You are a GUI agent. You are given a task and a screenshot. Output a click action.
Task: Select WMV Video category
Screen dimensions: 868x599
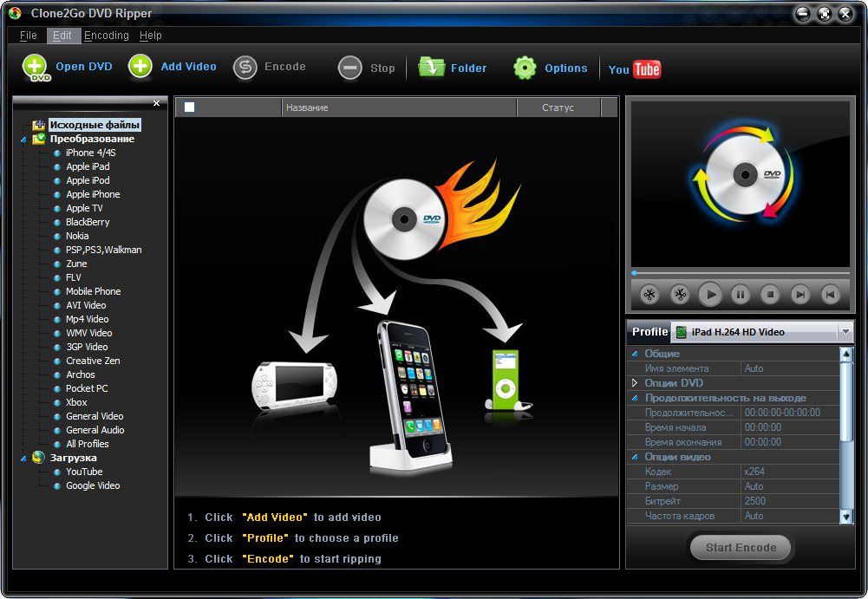point(89,333)
